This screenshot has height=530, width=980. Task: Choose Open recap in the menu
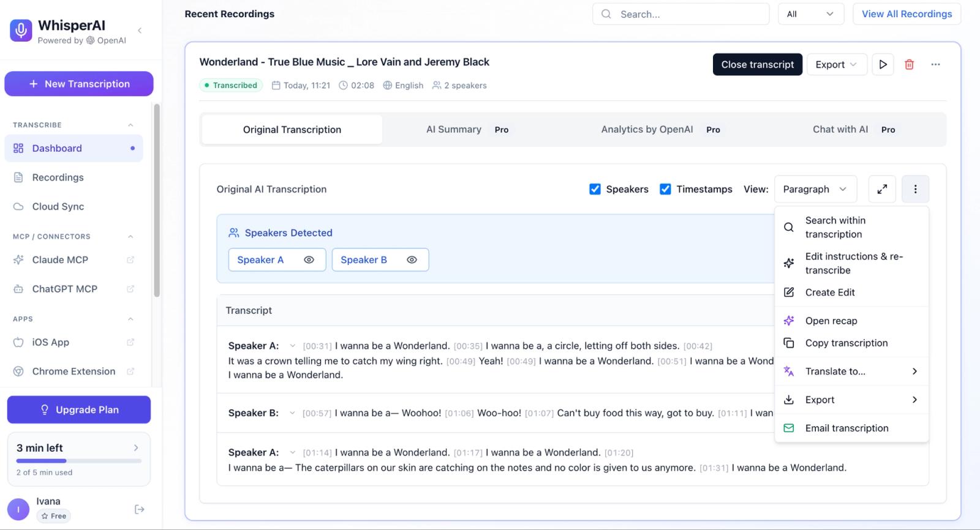851,321
